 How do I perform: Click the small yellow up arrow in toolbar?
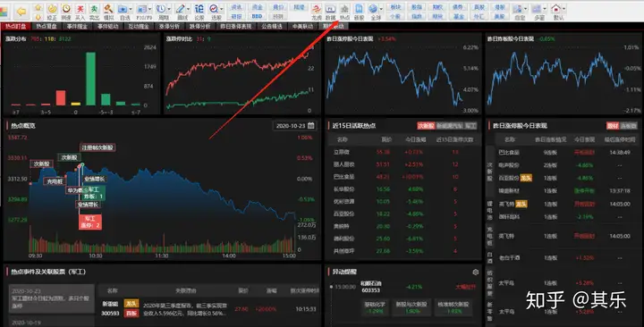click(38, 7)
